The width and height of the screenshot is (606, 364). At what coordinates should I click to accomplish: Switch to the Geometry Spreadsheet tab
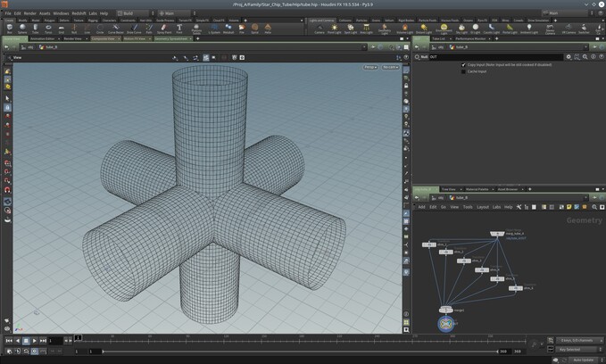(170, 38)
